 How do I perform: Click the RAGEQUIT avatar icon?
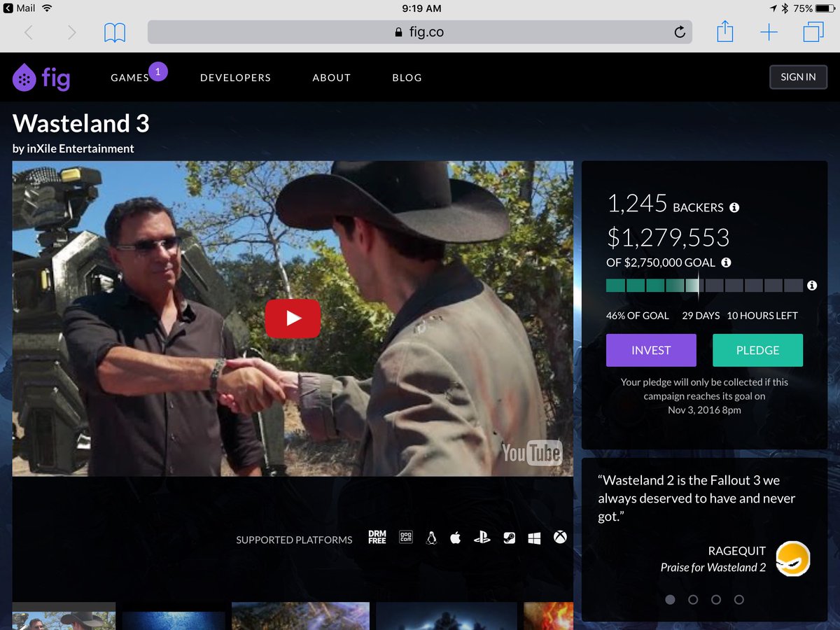pyautogui.click(x=793, y=559)
